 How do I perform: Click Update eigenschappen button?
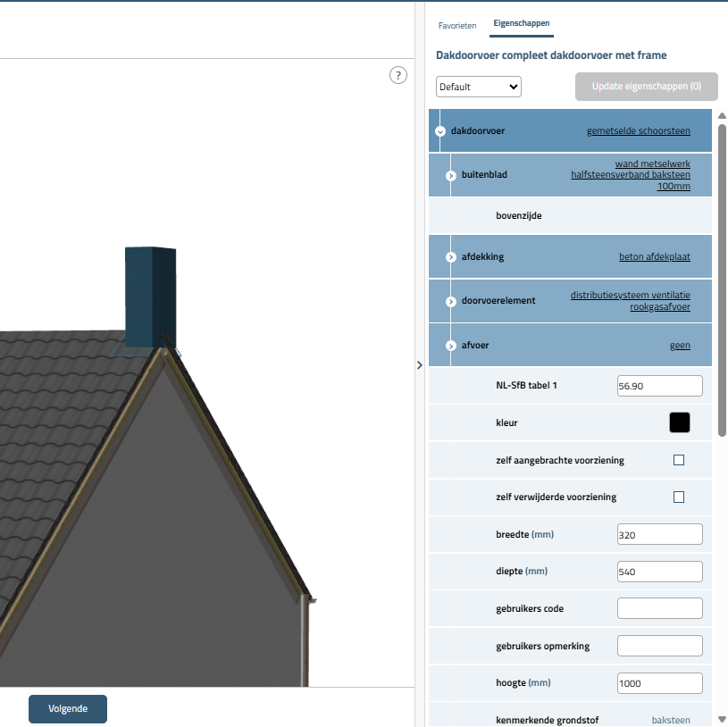pos(646,87)
